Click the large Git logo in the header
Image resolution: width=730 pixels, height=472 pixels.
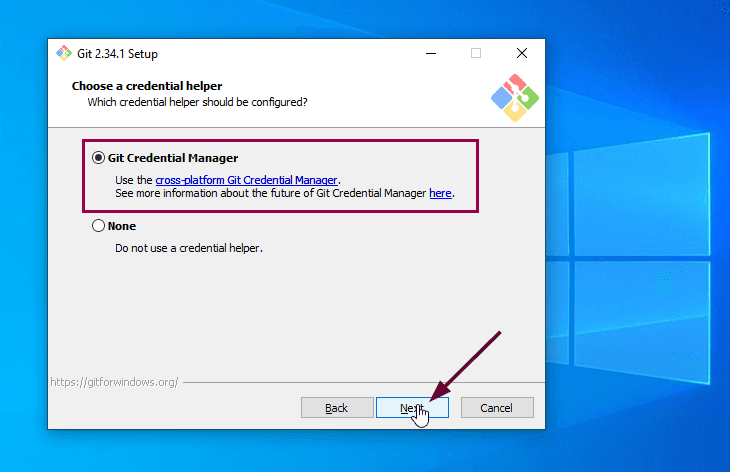(x=514, y=98)
